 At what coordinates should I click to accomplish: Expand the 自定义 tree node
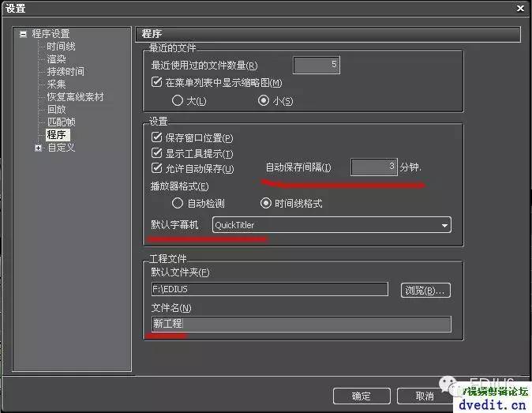click(x=38, y=148)
